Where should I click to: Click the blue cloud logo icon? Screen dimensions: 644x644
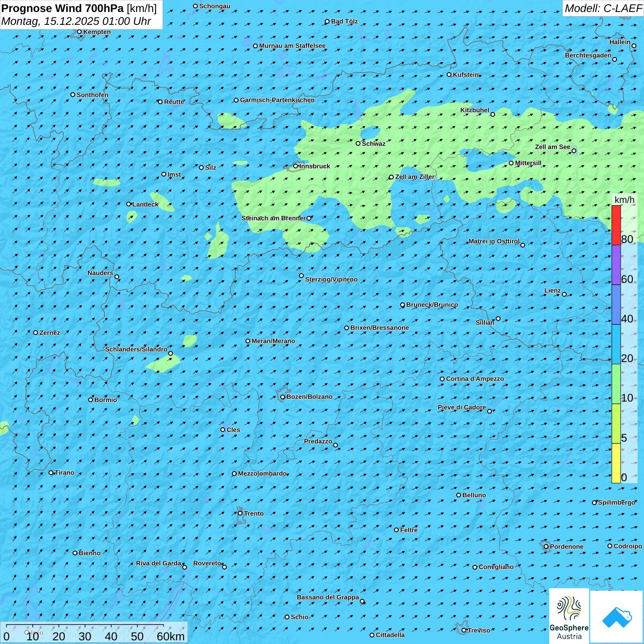point(617,617)
